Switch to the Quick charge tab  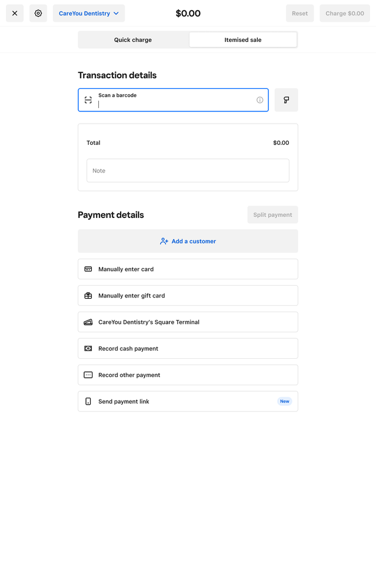click(x=133, y=40)
